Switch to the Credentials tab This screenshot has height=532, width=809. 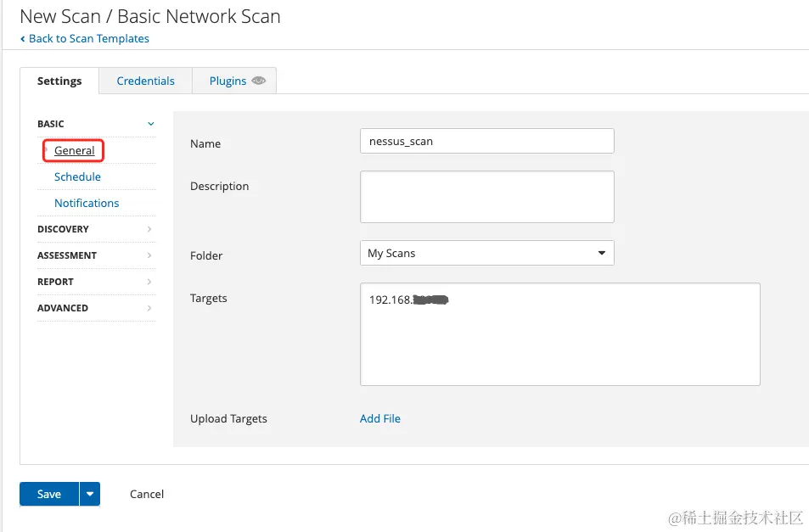tap(145, 81)
